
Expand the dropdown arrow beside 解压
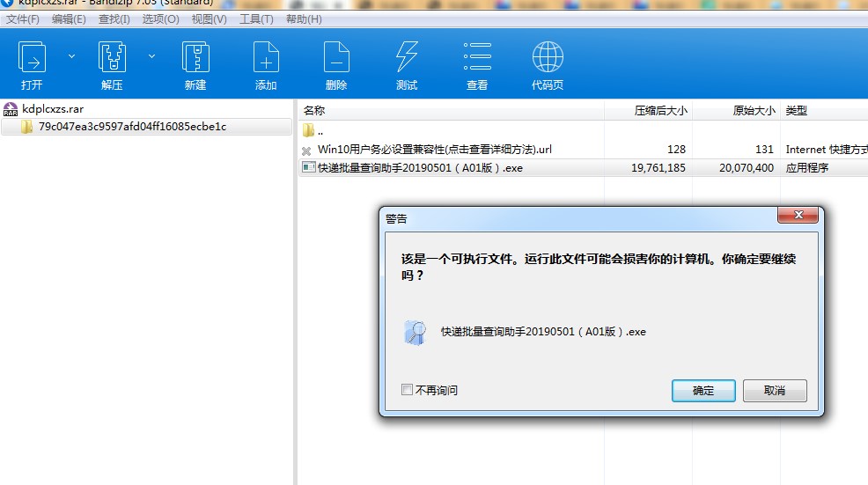pyautogui.click(x=151, y=56)
